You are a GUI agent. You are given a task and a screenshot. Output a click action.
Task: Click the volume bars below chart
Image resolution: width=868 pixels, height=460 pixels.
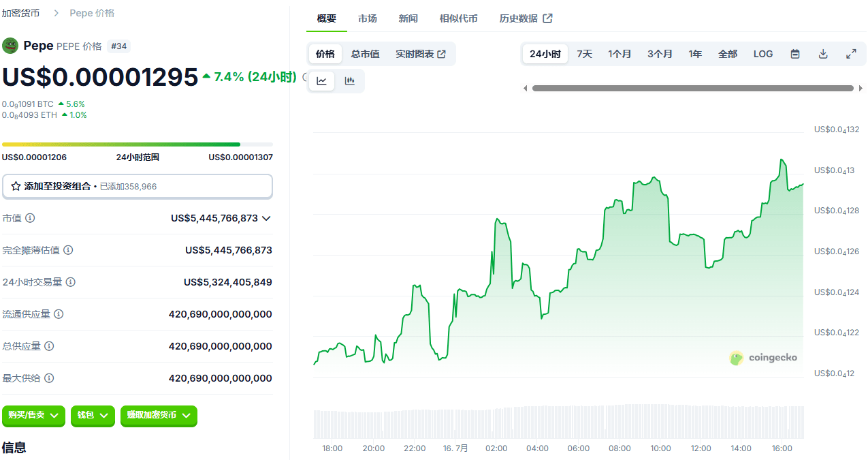click(x=558, y=422)
